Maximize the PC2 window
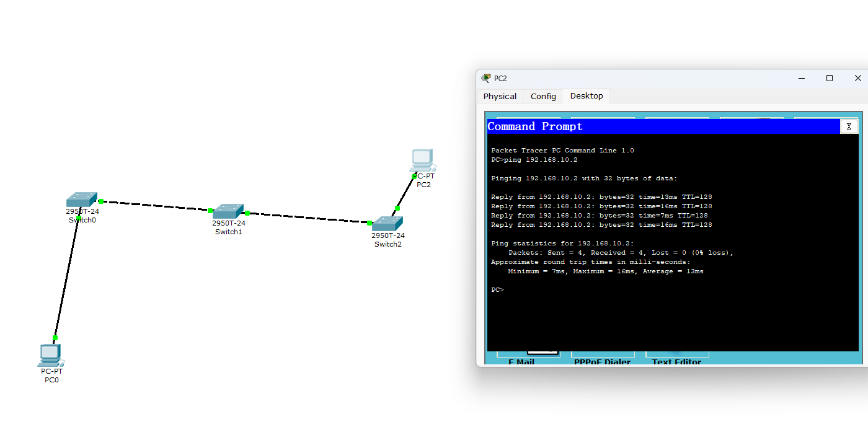This screenshot has height=422, width=868. 830,78
